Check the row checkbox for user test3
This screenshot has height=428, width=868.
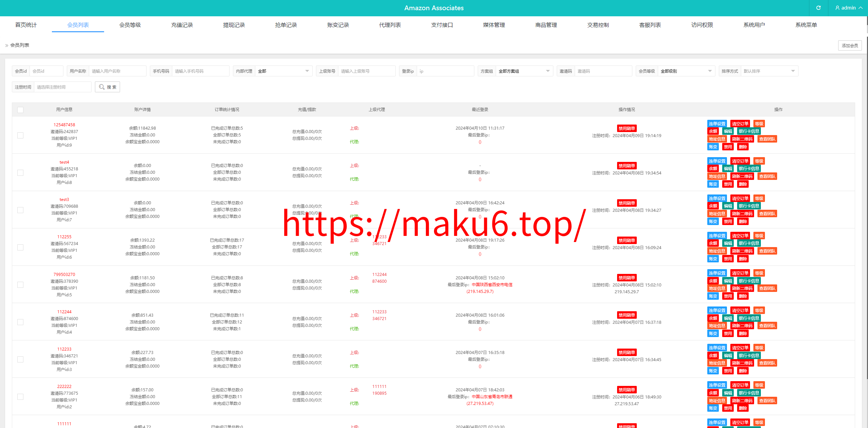[x=20, y=210]
